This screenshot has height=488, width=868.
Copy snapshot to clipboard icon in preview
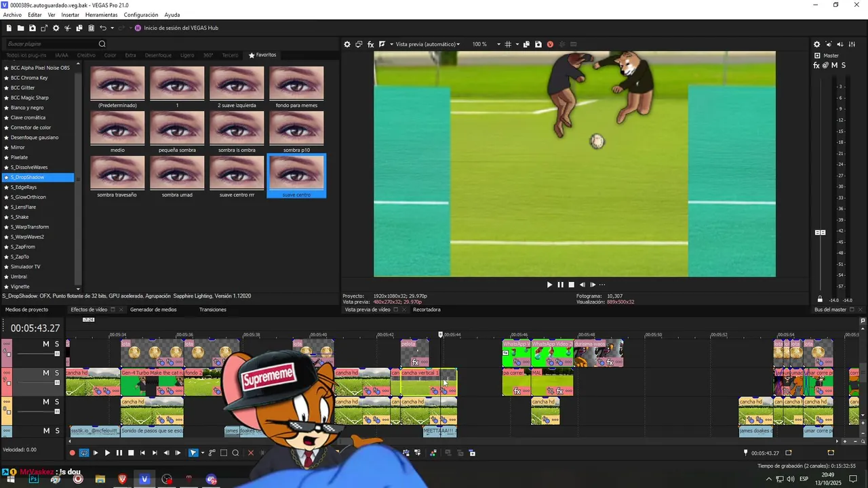point(527,44)
